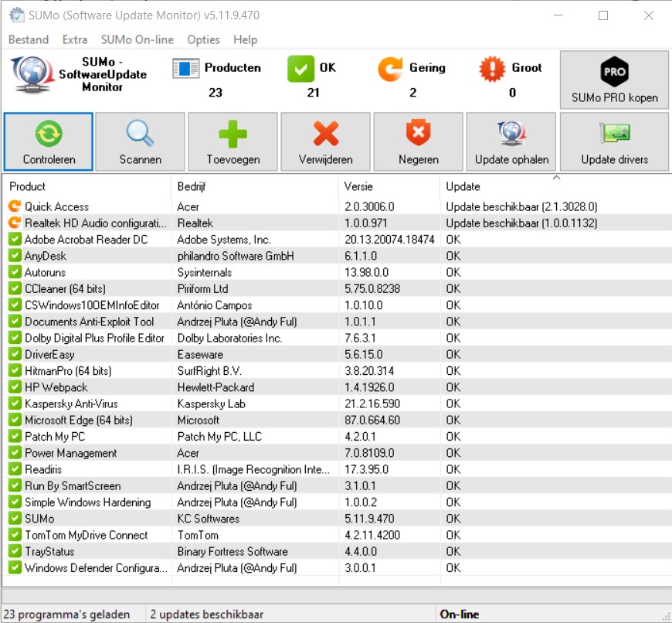Screen dimensions: 672x623
Task: Minimize the SUMo window
Action: coord(558,15)
